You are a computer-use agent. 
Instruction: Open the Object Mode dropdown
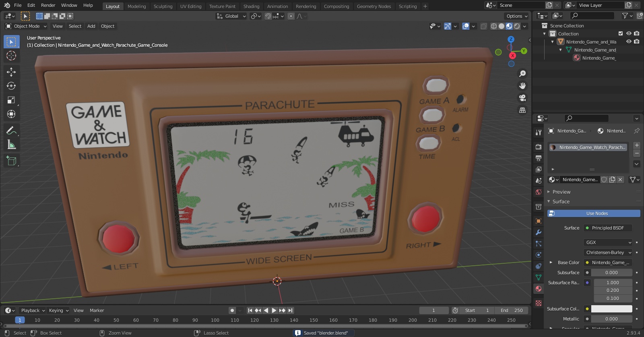tap(26, 26)
